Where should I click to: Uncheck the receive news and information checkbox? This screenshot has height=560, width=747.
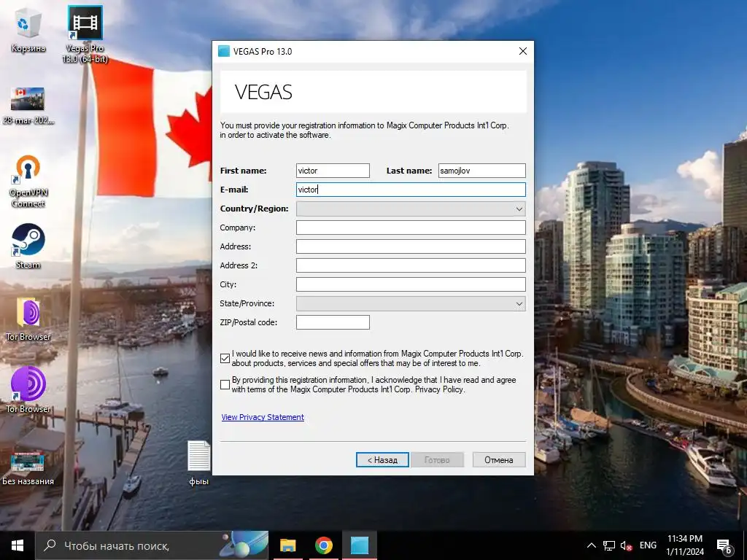click(x=225, y=358)
